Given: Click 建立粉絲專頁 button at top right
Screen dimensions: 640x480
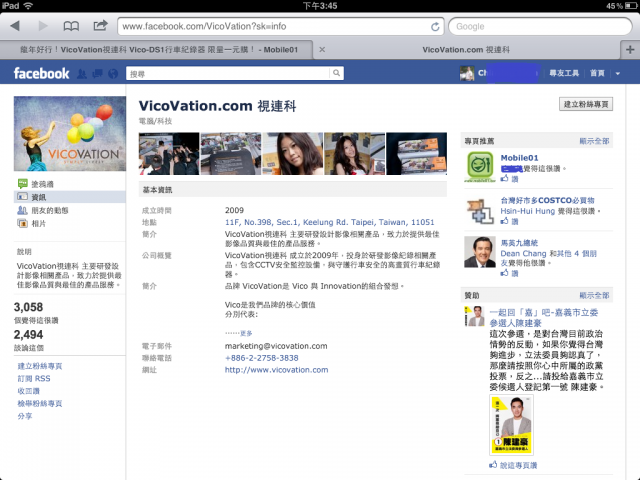Looking at the screenshot, I should [x=586, y=104].
